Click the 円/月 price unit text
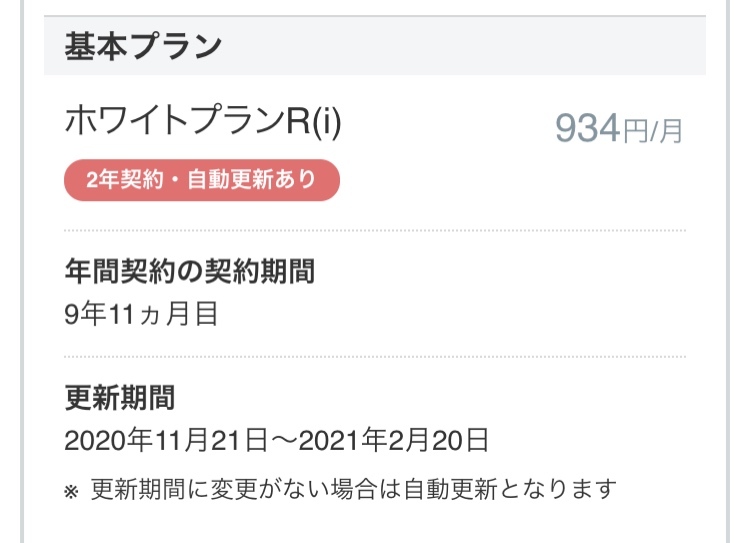Screen dimensions: 750x543 click(653, 131)
